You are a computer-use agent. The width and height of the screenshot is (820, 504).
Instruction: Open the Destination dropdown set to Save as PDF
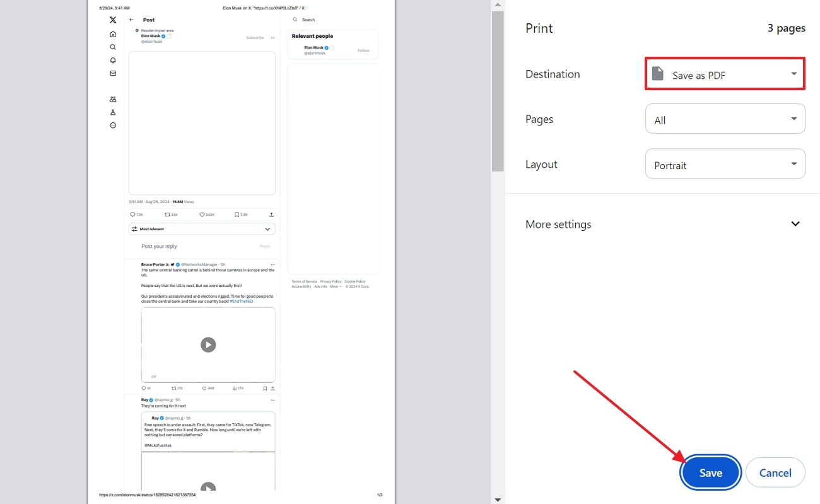[x=725, y=74]
